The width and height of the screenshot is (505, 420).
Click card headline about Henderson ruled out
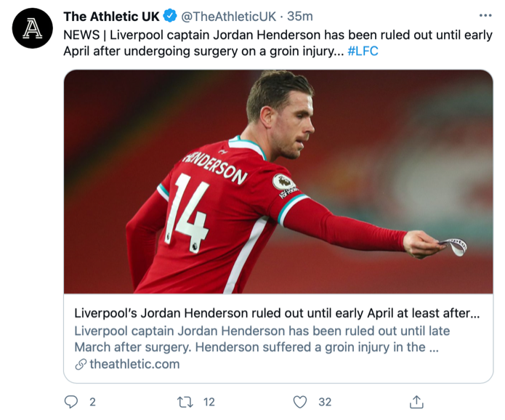[x=276, y=314]
